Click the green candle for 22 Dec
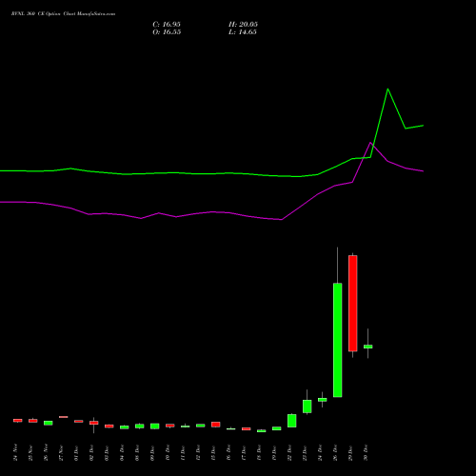 coord(292,421)
